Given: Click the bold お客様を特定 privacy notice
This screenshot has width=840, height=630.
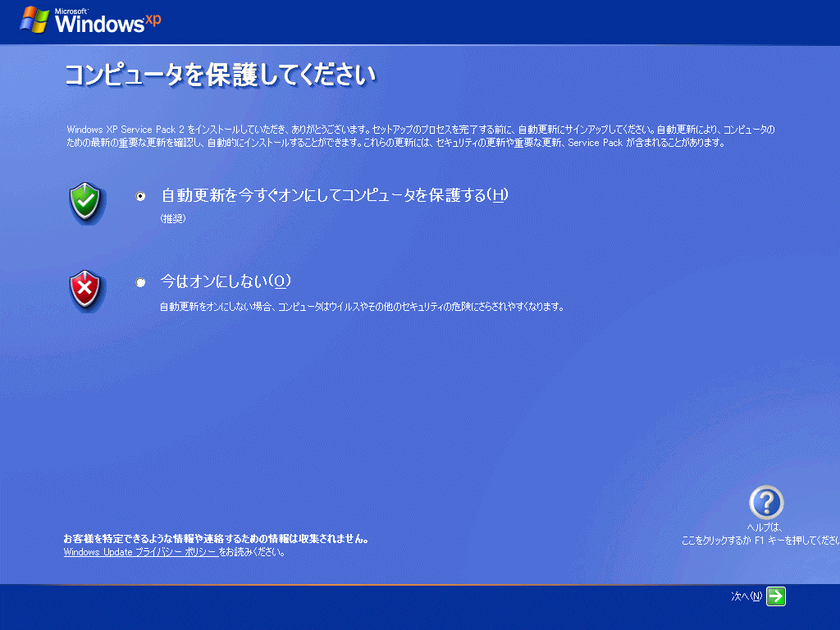Looking at the screenshot, I should (x=216, y=539).
